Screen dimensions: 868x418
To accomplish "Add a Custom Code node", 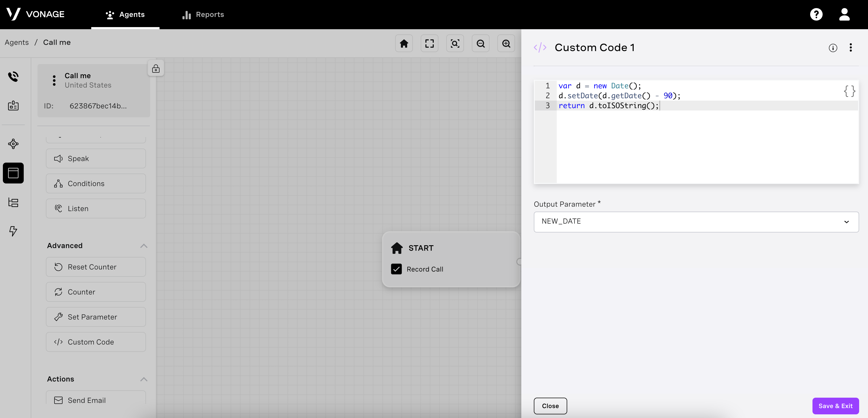I will point(96,342).
